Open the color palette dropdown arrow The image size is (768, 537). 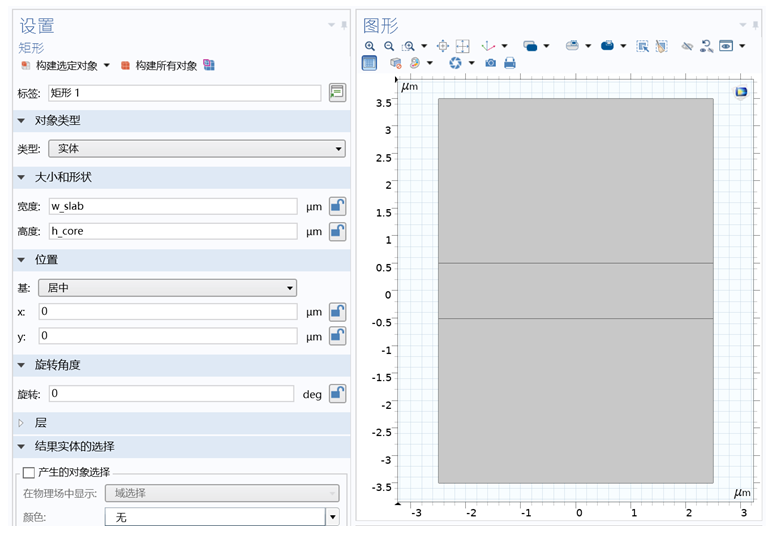(430, 63)
